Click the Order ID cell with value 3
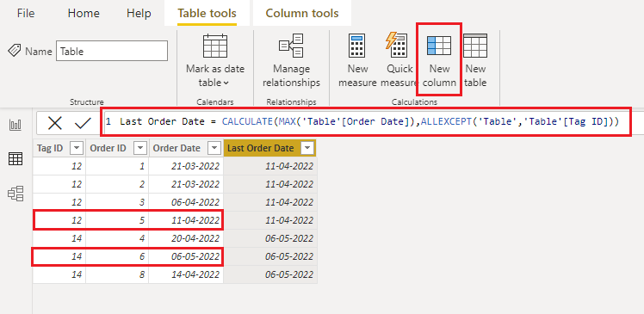This screenshot has width=644, height=314. pyautogui.click(x=117, y=202)
